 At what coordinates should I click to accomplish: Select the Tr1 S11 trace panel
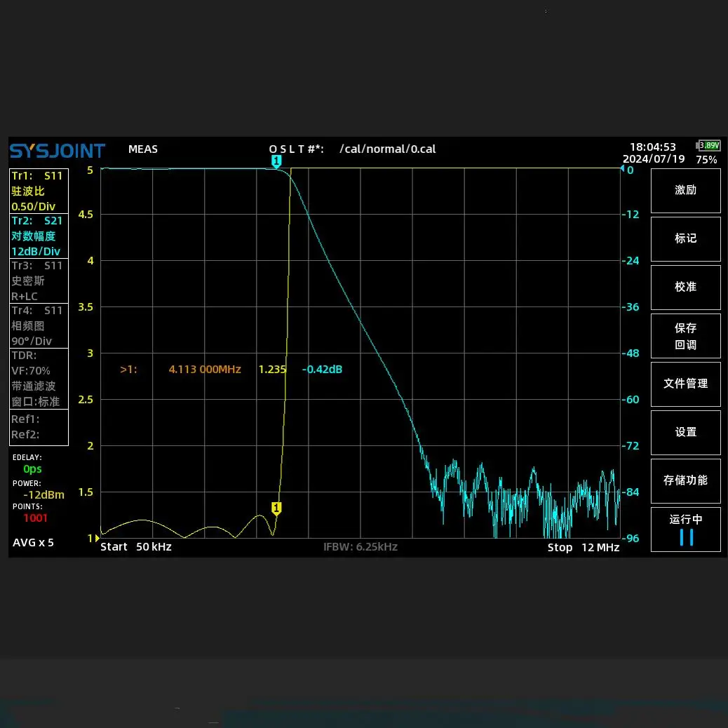39,191
